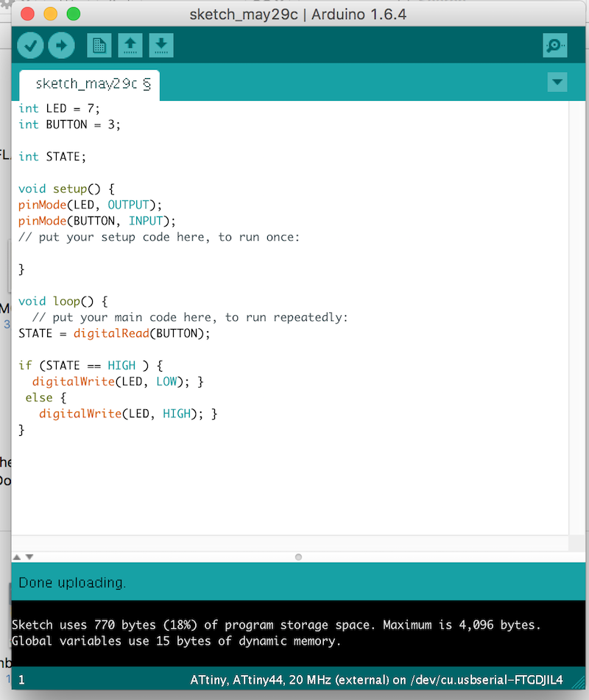Close the Arduino window with red button
This screenshot has height=700, width=589.
point(28,14)
